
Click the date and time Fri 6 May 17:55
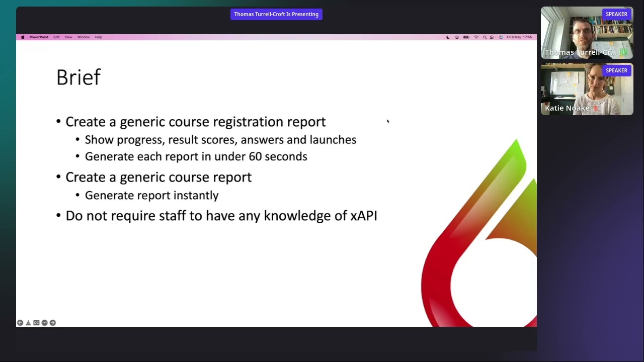click(519, 37)
